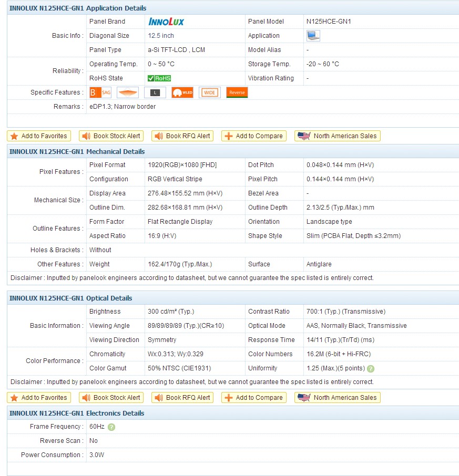Select power consumption value 3.0W
Viewport: 459px width, 476px height.
coord(97,455)
